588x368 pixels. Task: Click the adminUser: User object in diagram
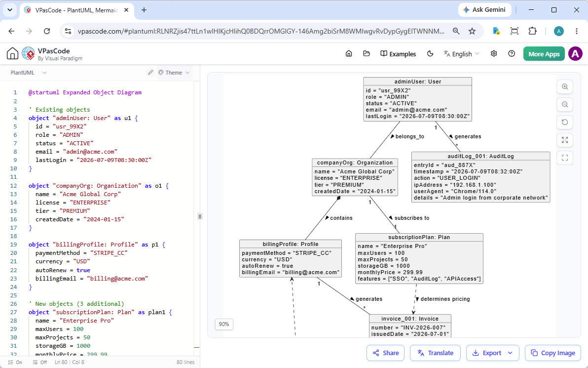point(417,99)
